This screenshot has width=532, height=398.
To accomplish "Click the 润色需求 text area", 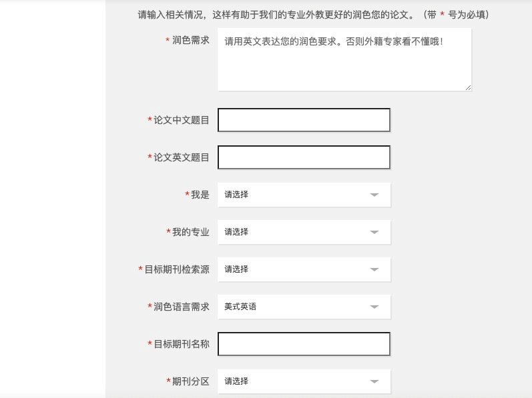I will click(x=344, y=63).
